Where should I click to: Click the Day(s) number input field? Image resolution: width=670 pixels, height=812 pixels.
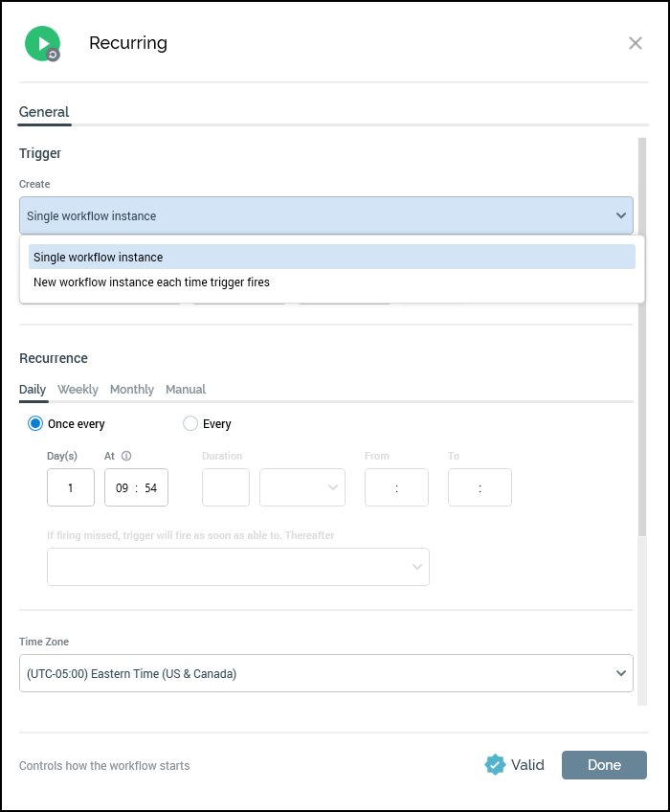(71, 487)
